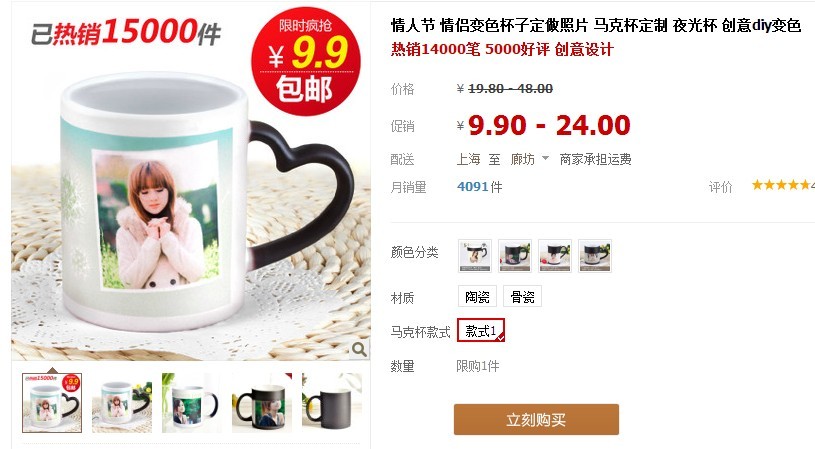
Task: Show the plain dark mug thumbnail
Action: (332, 403)
